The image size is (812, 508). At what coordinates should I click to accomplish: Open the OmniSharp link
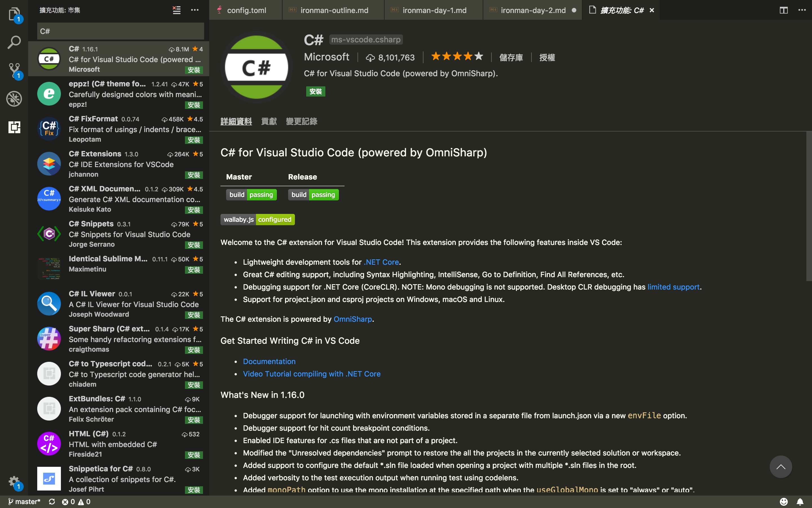[353, 319]
